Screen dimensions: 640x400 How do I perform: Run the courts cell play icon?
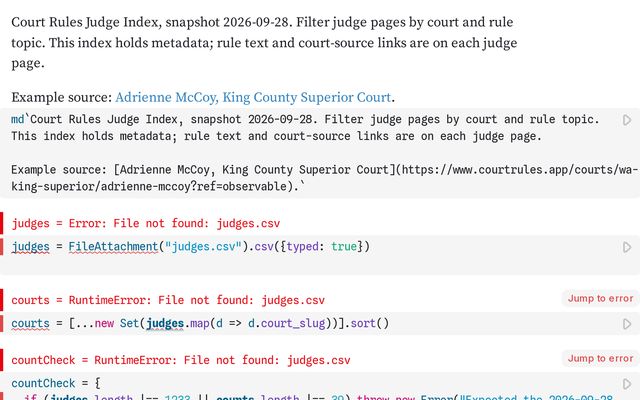627,324
